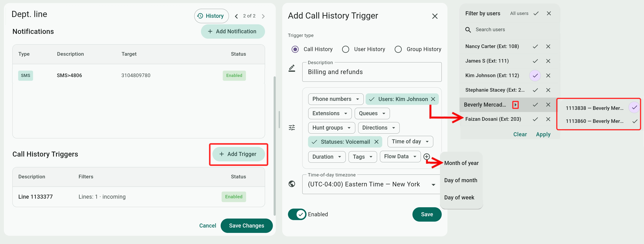644x244 pixels.
Task: Exclude Stephanie Stacey with X icon
Action: (548, 90)
